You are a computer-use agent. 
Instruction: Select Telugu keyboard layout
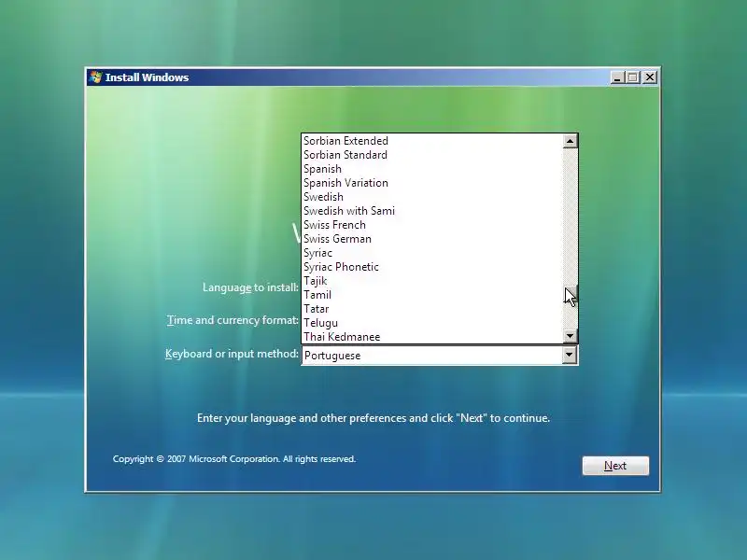tap(432, 323)
